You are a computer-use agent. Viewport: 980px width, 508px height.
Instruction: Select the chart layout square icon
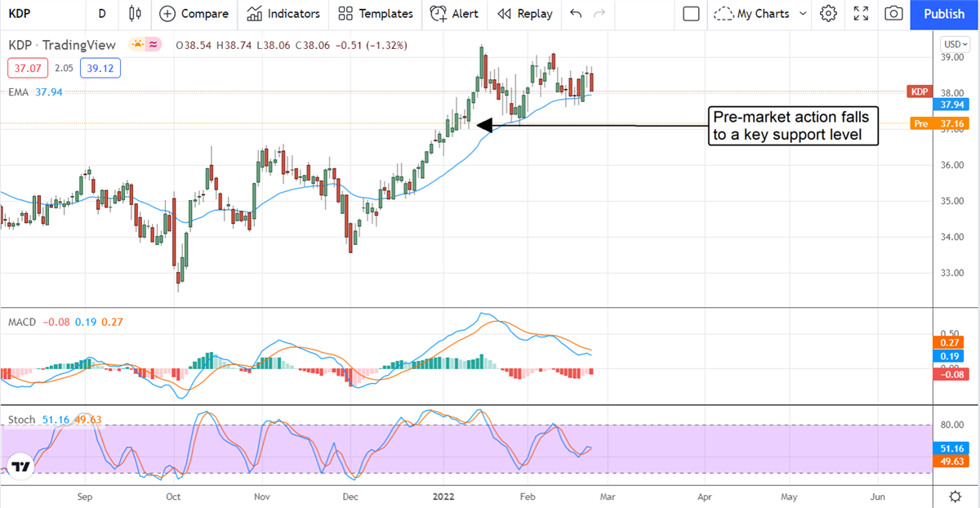point(691,14)
